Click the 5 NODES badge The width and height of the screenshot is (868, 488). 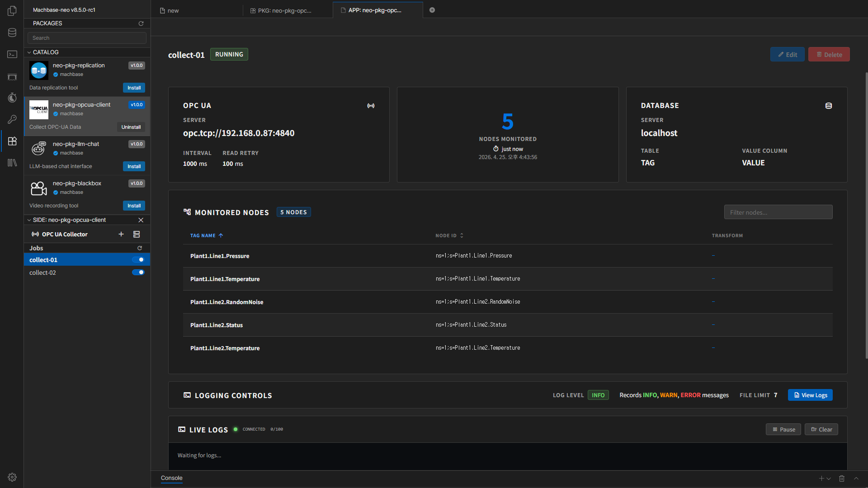click(293, 212)
